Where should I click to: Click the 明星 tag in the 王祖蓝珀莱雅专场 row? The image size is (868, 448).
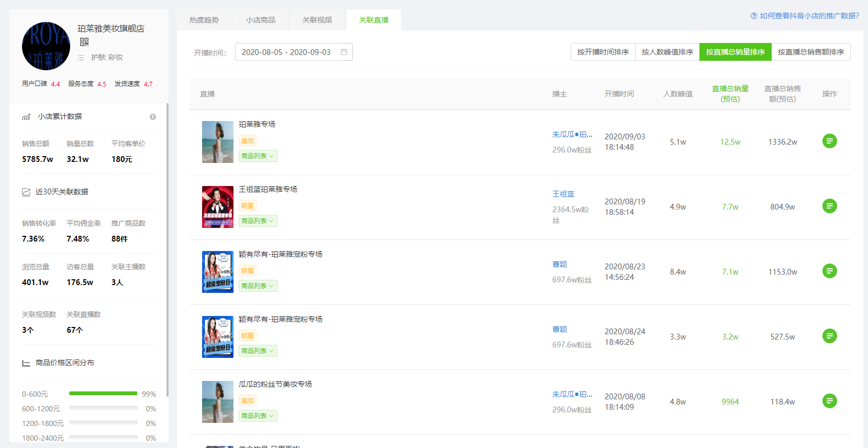(x=248, y=206)
